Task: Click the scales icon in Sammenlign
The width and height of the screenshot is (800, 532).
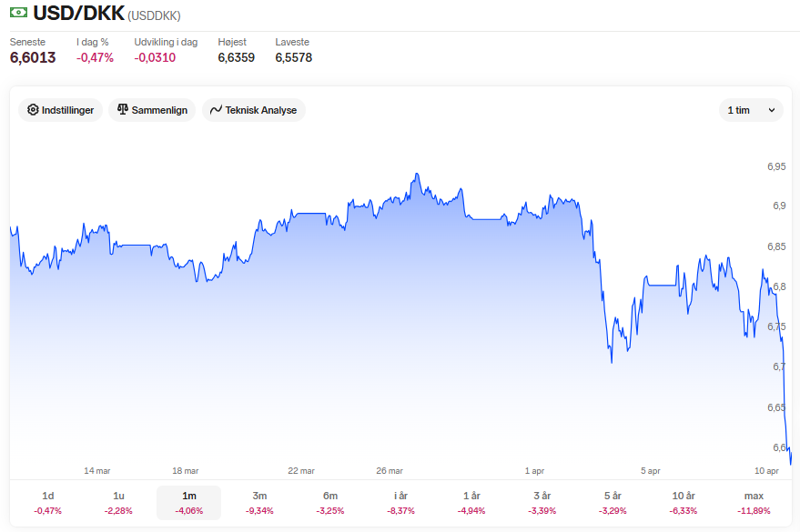Action: click(123, 109)
